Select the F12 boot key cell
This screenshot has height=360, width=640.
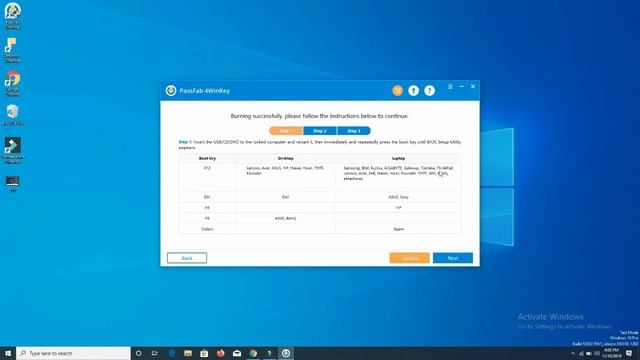[207, 177]
